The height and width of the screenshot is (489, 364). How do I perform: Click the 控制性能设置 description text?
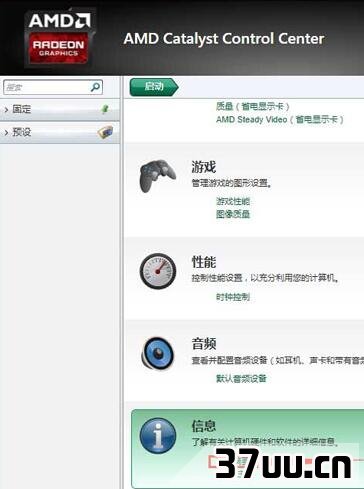[x=265, y=278]
